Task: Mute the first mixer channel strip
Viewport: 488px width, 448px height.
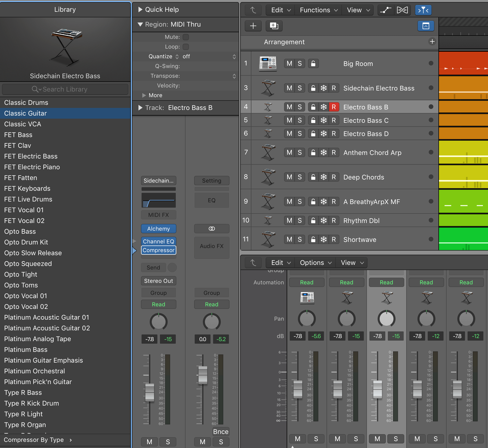Action: (298, 439)
